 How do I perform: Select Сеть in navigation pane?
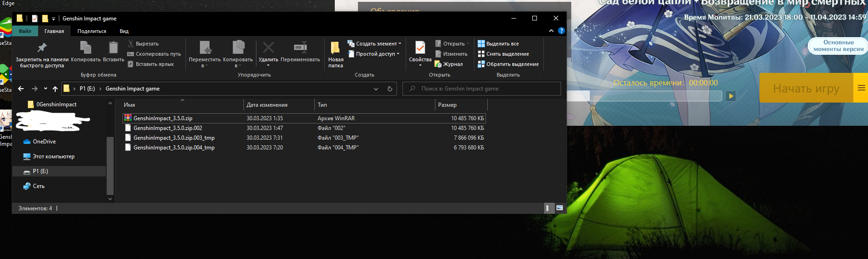click(x=38, y=186)
